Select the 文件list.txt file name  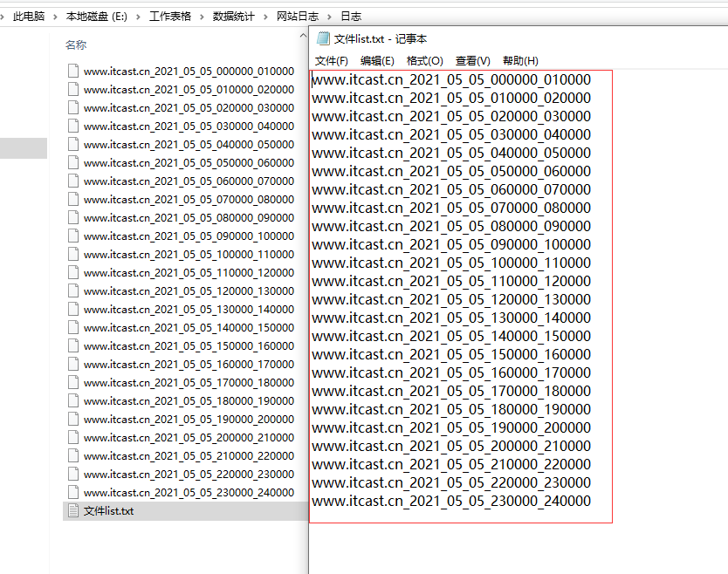click(x=108, y=511)
